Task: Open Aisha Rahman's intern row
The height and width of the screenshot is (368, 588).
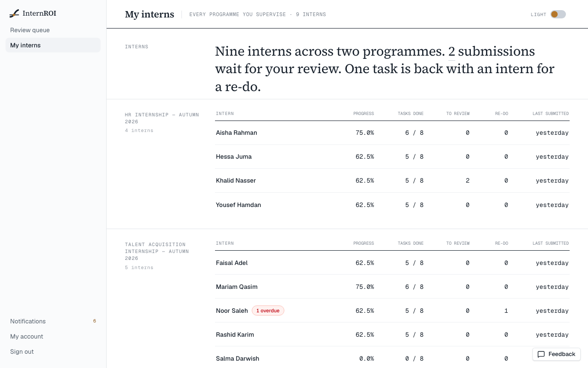Action: pos(392,133)
